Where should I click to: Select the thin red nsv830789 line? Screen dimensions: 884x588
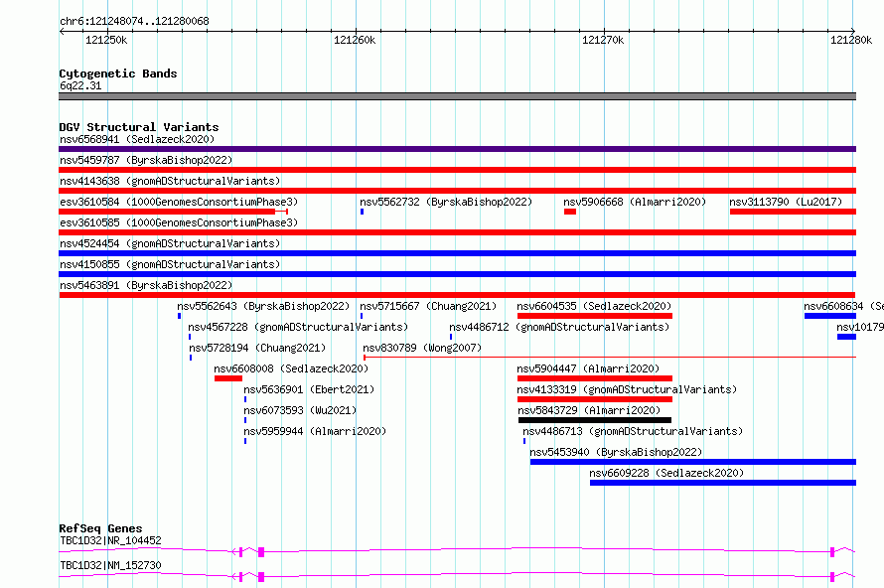(x=610, y=357)
